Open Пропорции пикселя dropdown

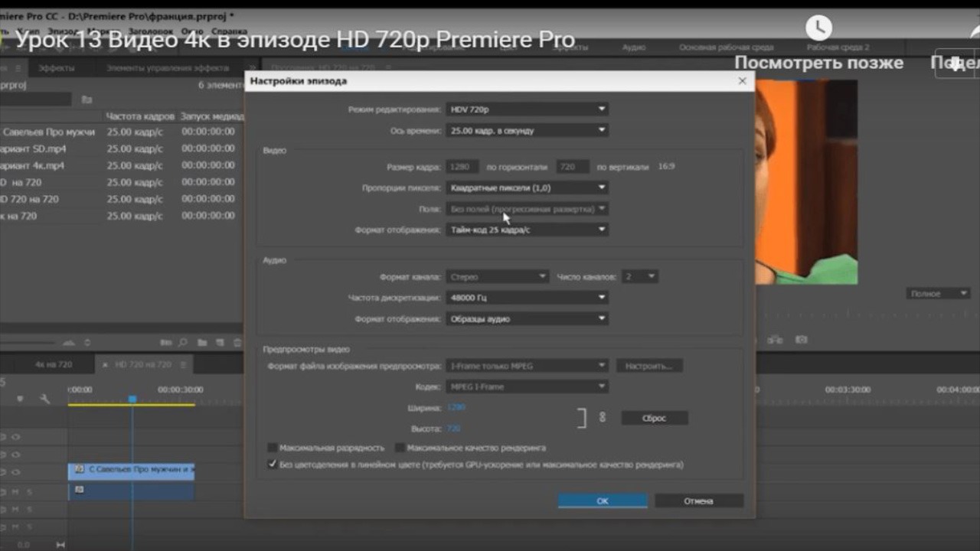pyautogui.click(x=527, y=187)
